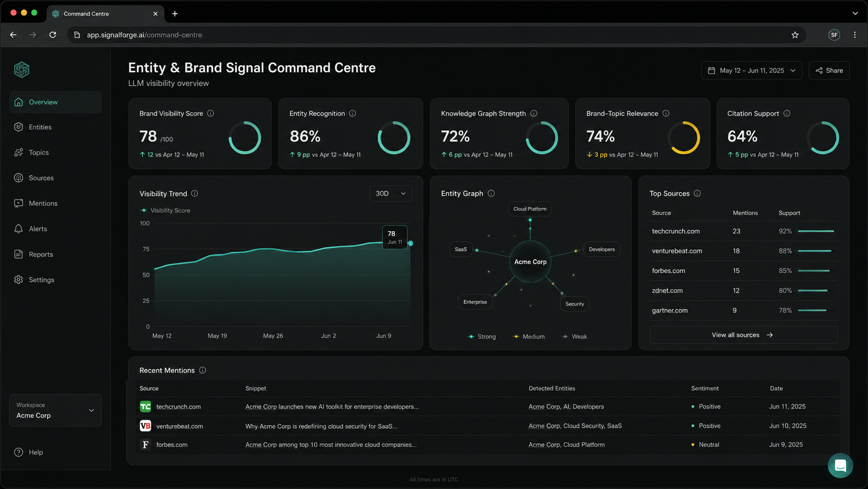Viewport: 868px width, 489px height.
Task: Click the Acme Corp center node in Entity Graph
Action: (530, 261)
